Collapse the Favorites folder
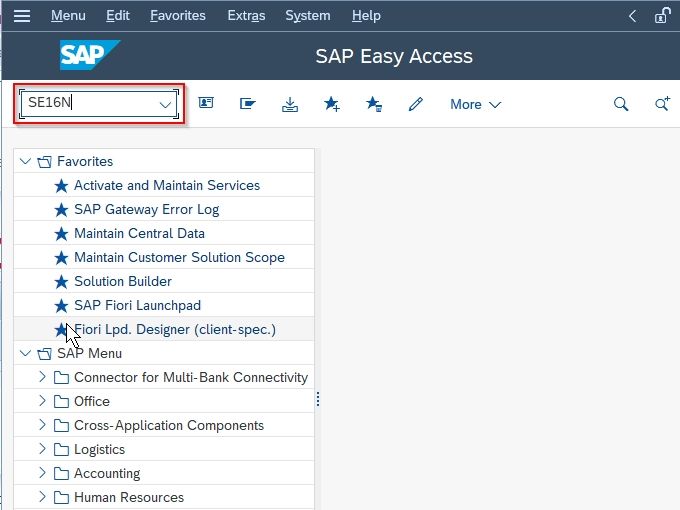680x510 pixels. 25,161
